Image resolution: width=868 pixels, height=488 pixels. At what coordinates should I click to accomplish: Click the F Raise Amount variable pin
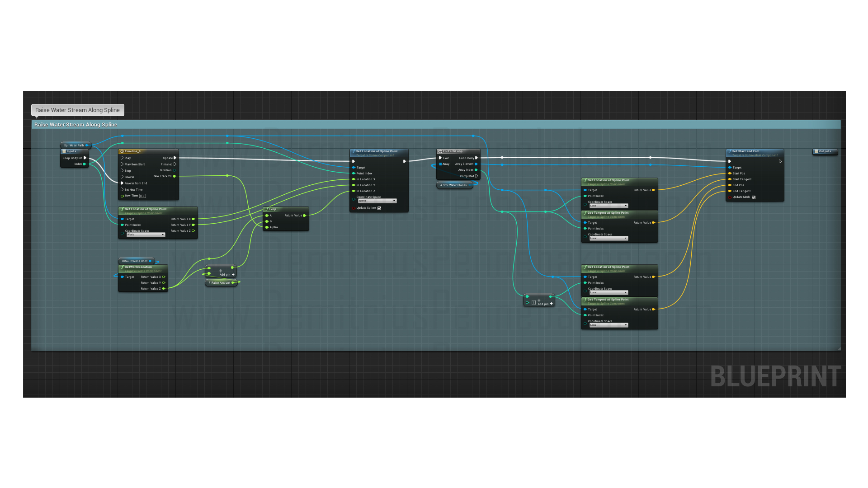click(233, 283)
